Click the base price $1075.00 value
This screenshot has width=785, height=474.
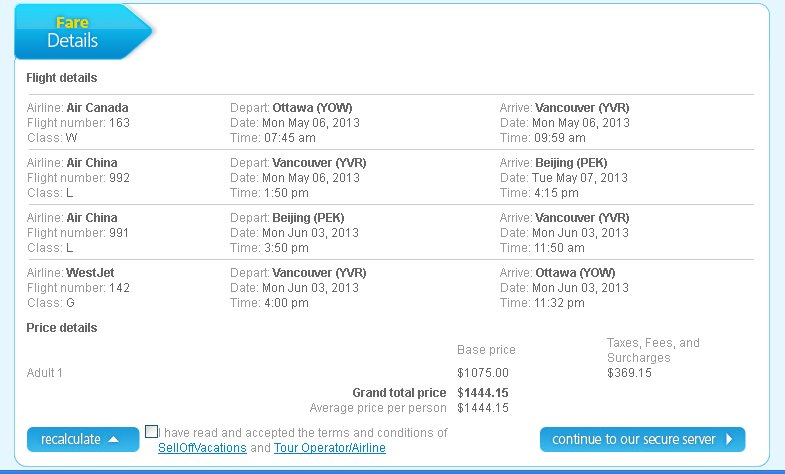pyautogui.click(x=483, y=373)
